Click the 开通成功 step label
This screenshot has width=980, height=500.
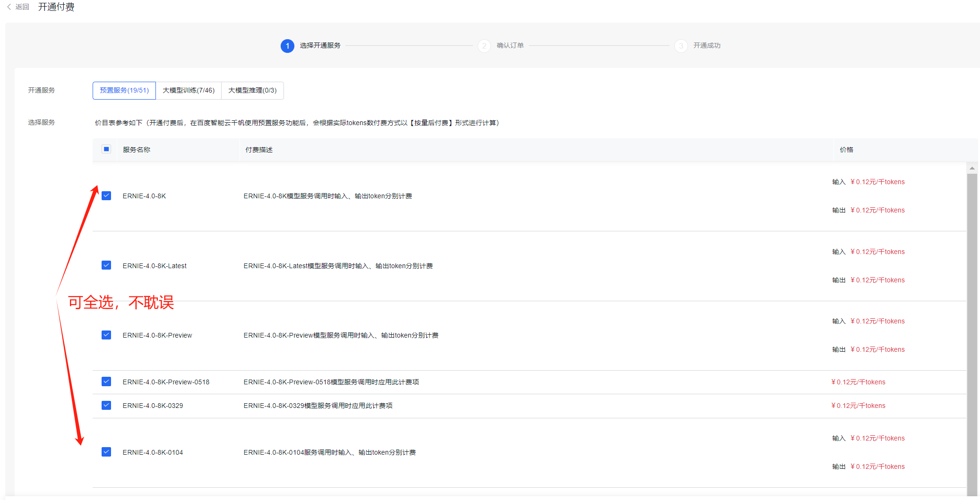coord(707,45)
